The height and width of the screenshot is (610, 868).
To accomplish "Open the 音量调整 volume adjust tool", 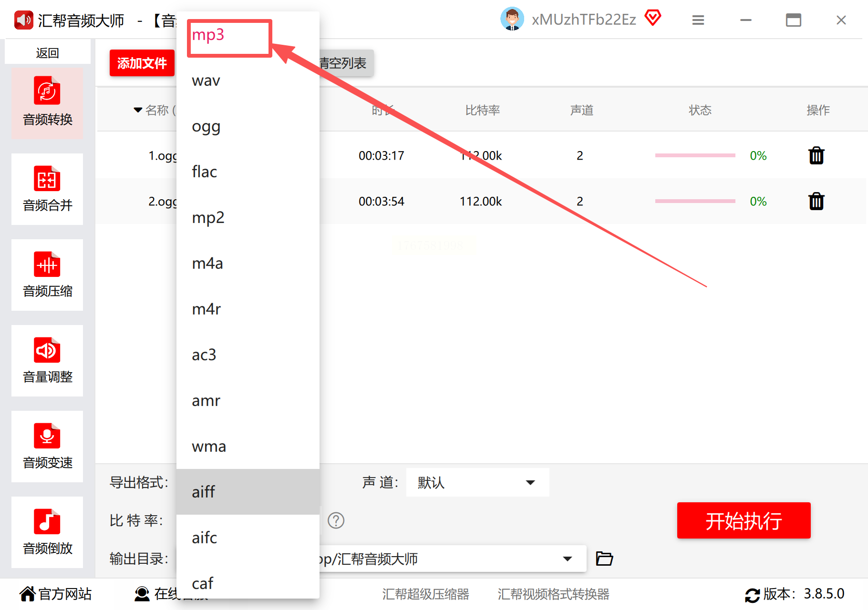I will (x=47, y=360).
